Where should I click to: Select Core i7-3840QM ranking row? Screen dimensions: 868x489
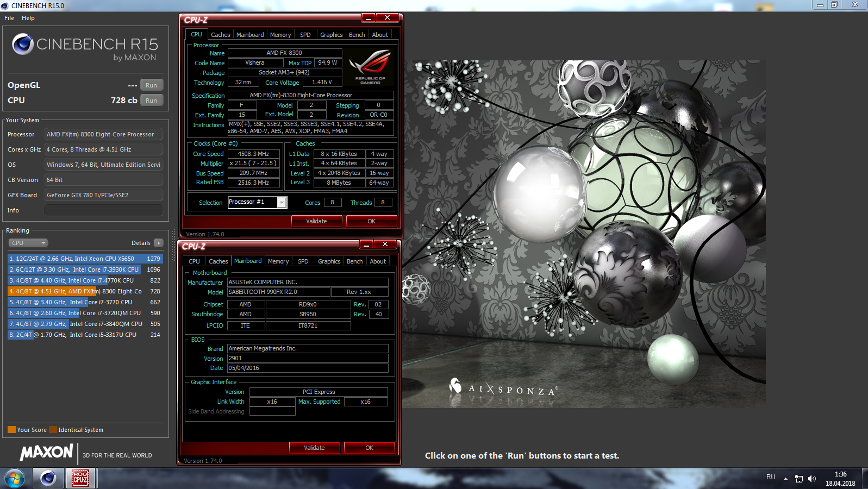coord(85,324)
